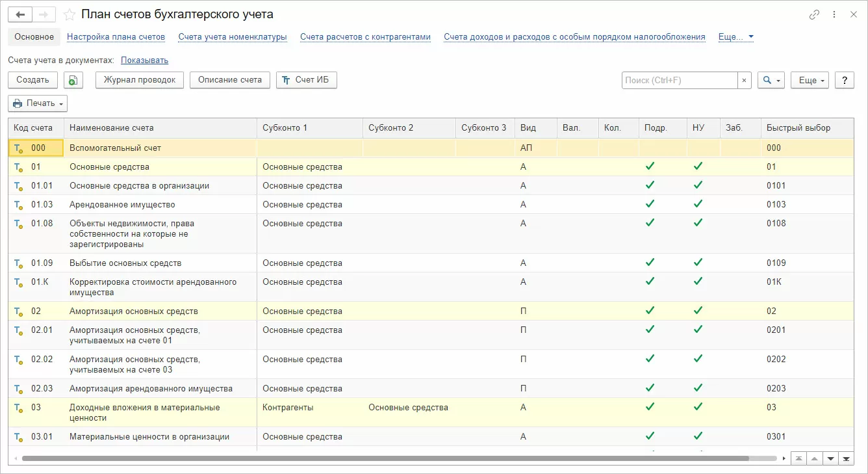Screen dimensions: 868x474
Task: Open the help question mark button
Action: (x=844, y=80)
